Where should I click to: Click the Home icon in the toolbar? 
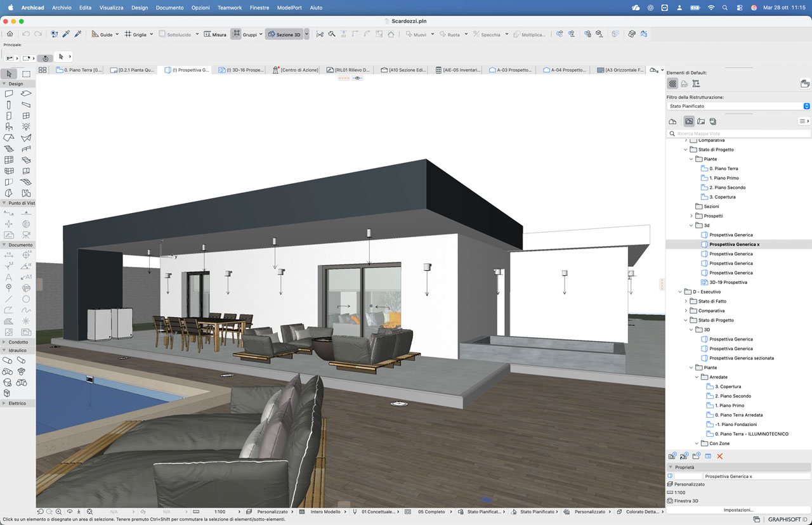10,34
